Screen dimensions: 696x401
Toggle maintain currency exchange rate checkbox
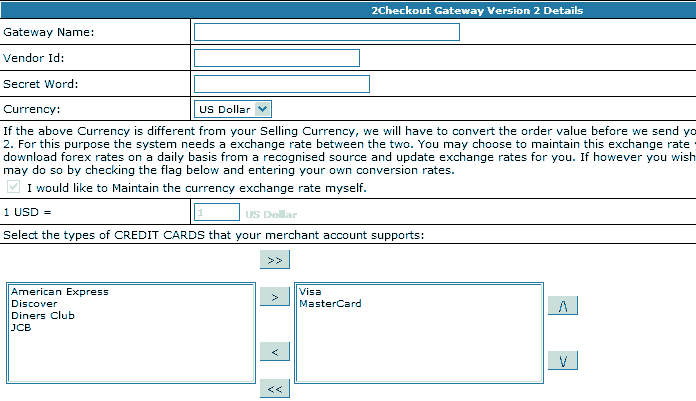[x=13, y=187]
